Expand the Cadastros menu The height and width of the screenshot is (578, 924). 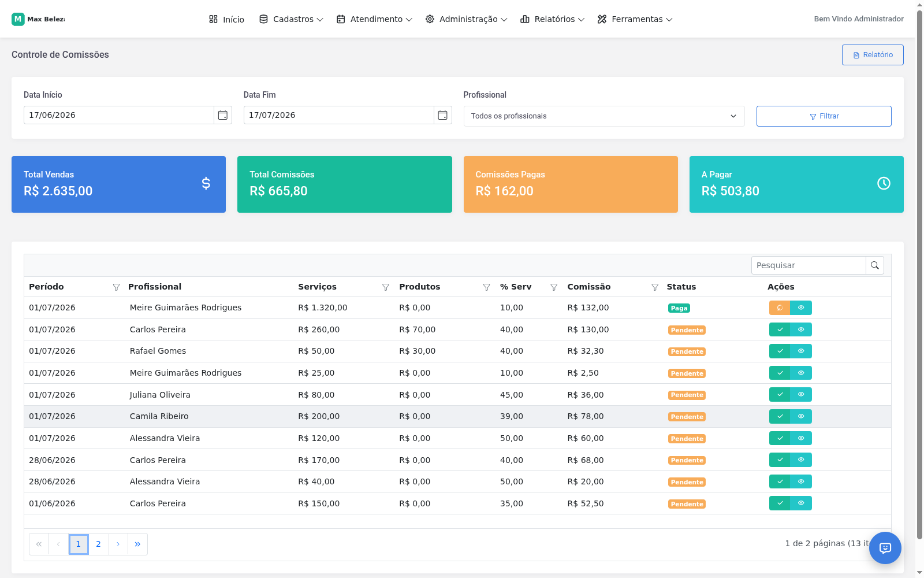[x=291, y=19]
